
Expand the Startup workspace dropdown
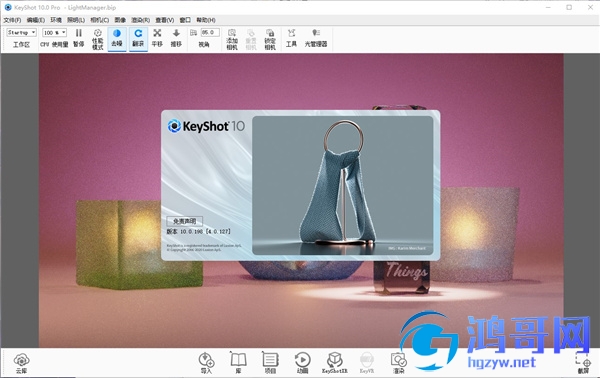point(21,33)
